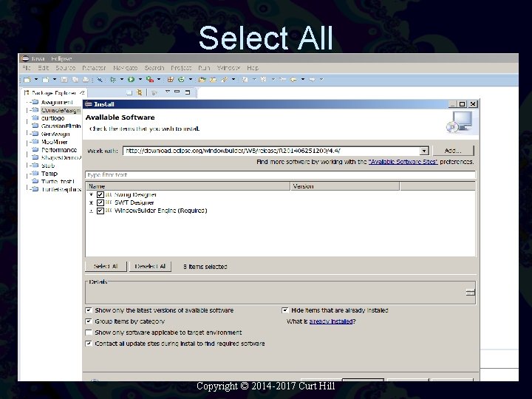Toggle Show only the latest versions checkbox
Viewport: 532px width, 399px height.
[x=89, y=310]
